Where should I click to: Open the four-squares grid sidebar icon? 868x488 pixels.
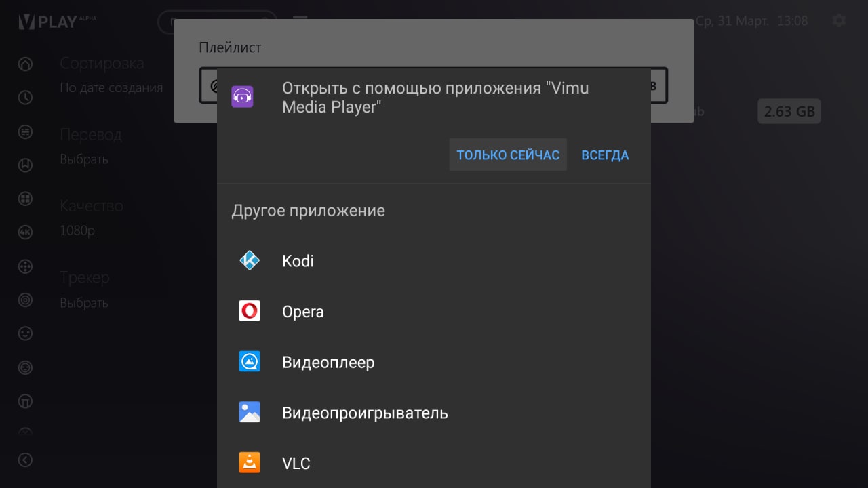coord(25,199)
